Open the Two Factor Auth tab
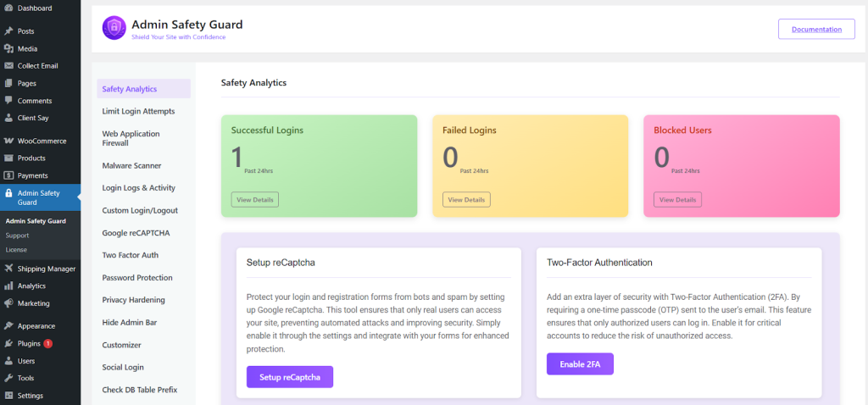Viewport: 868px width, 405px height. pyautogui.click(x=130, y=255)
